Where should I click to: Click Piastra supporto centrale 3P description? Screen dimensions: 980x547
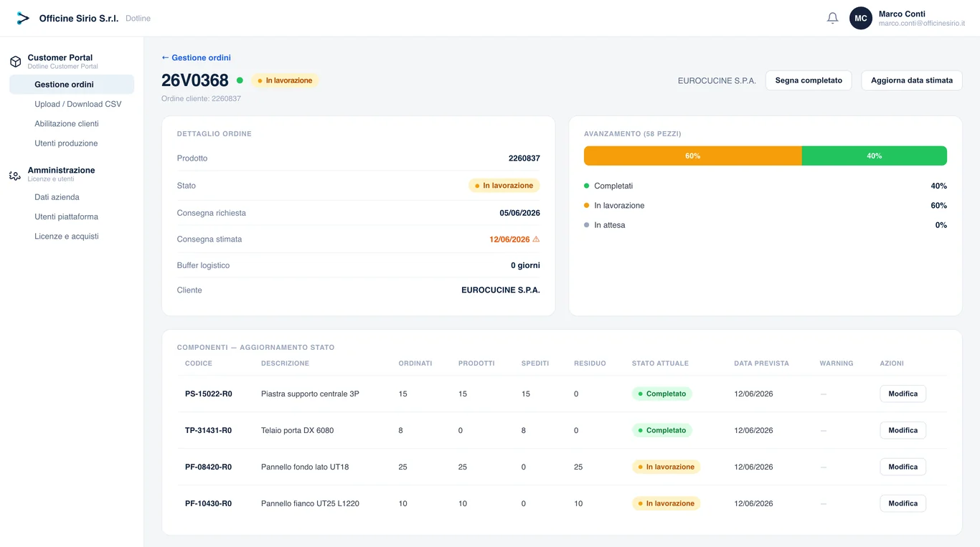pos(310,394)
